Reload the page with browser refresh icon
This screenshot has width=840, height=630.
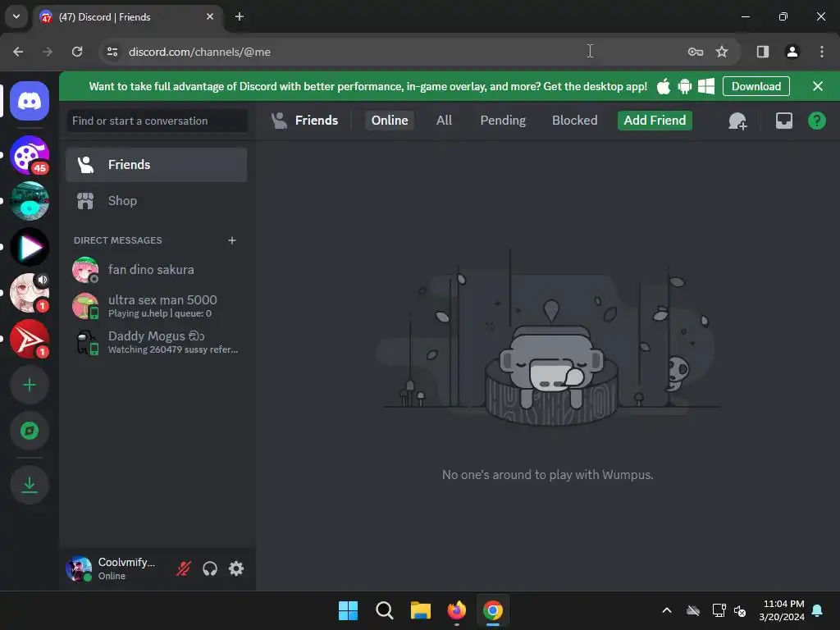pyautogui.click(x=77, y=52)
